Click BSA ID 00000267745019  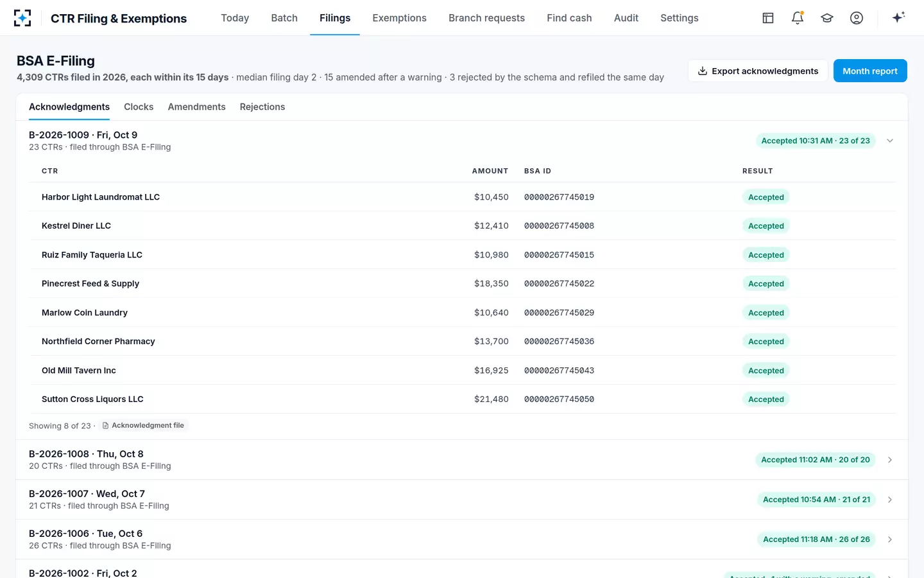(x=559, y=197)
